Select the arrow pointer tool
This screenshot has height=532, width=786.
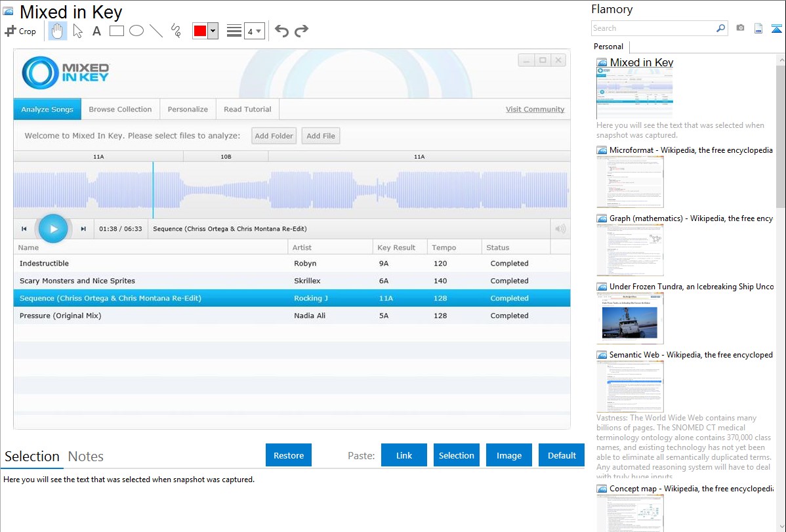point(77,31)
